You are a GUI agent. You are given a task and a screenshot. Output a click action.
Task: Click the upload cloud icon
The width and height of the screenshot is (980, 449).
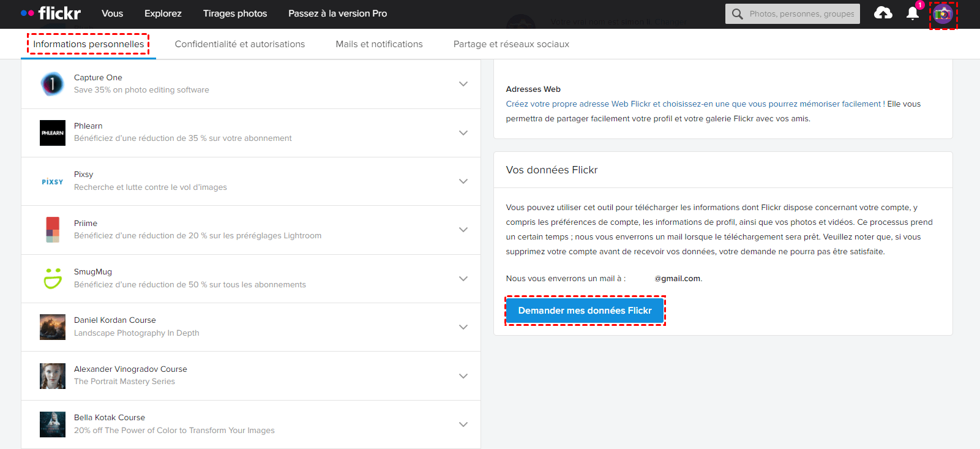pyautogui.click(x=883, y=13)
